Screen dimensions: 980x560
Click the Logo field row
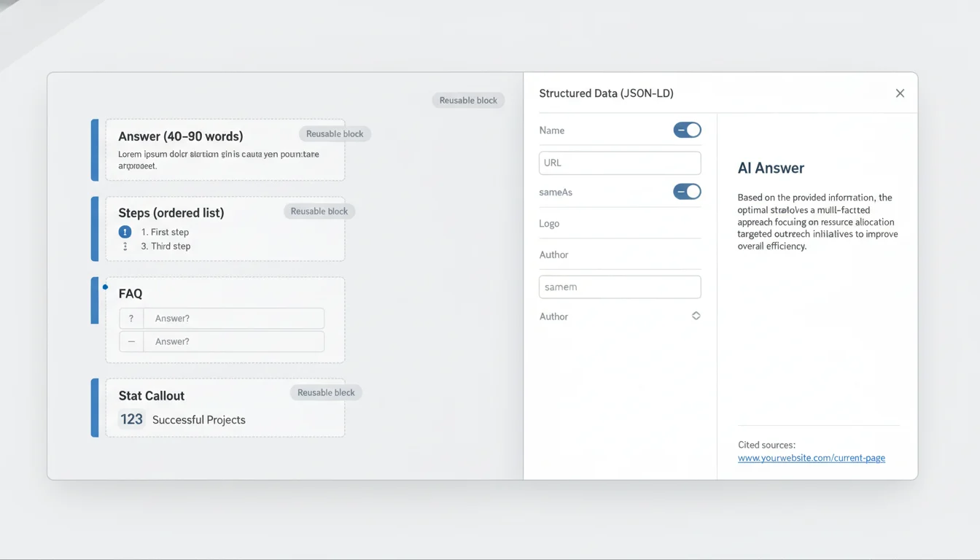620,223
